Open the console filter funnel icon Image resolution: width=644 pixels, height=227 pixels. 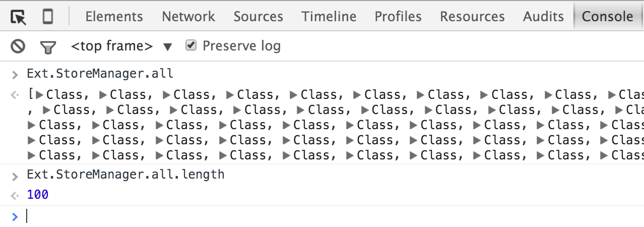(48, 47)
